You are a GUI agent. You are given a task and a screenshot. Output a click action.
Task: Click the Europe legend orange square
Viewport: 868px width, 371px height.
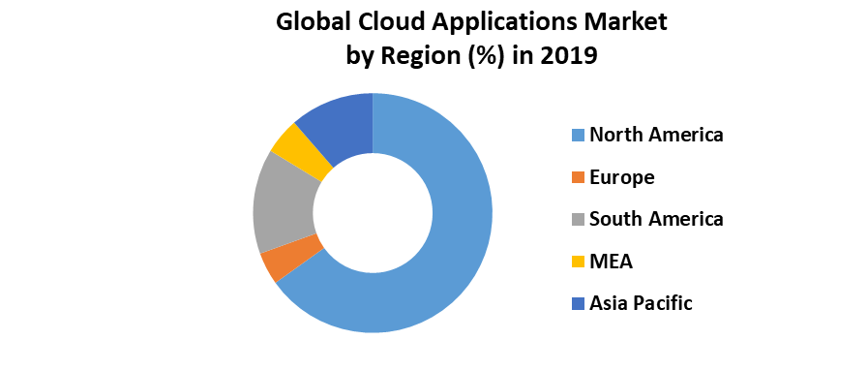(x=578, y=177)
